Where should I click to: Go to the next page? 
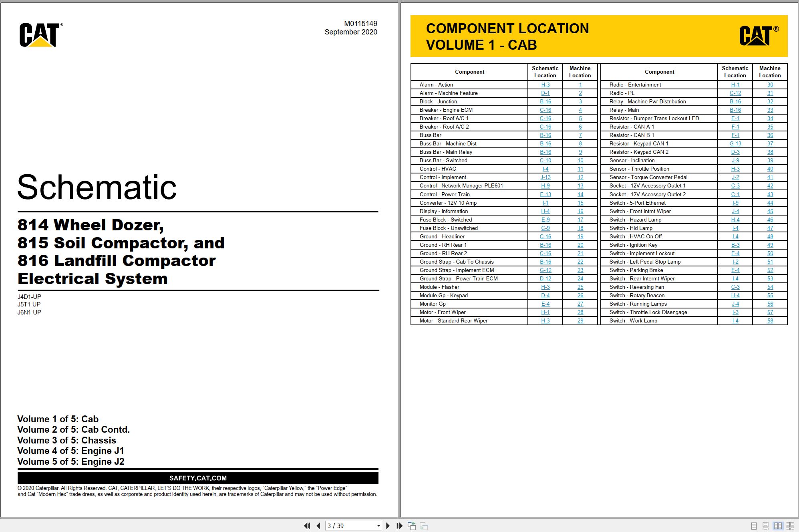tap(388, 526)
